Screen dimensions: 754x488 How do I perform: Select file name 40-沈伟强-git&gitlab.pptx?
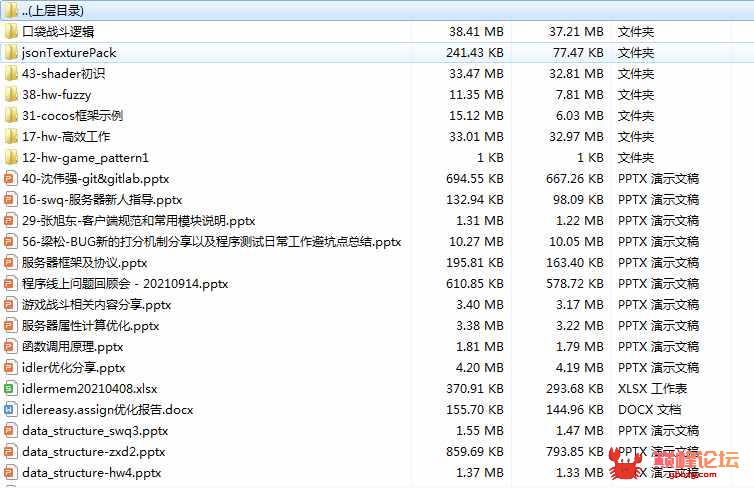[x=95, y=179]
